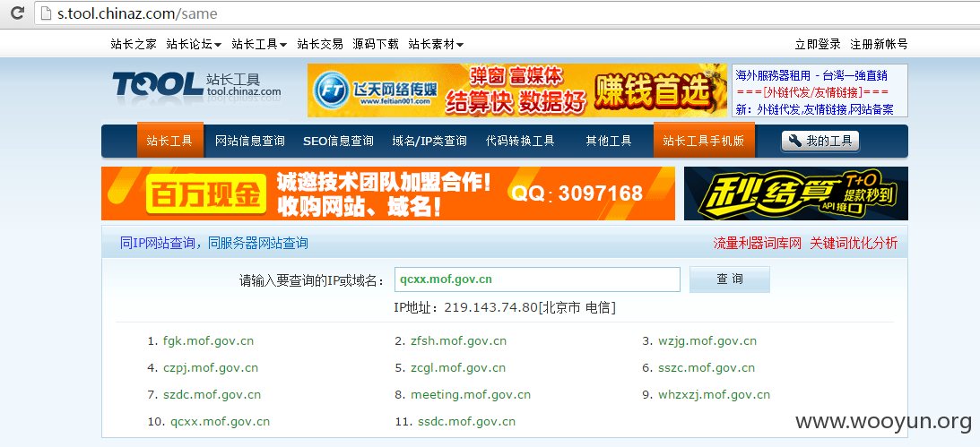
Task: Open 源码下载 link
Action: [376, 44]
